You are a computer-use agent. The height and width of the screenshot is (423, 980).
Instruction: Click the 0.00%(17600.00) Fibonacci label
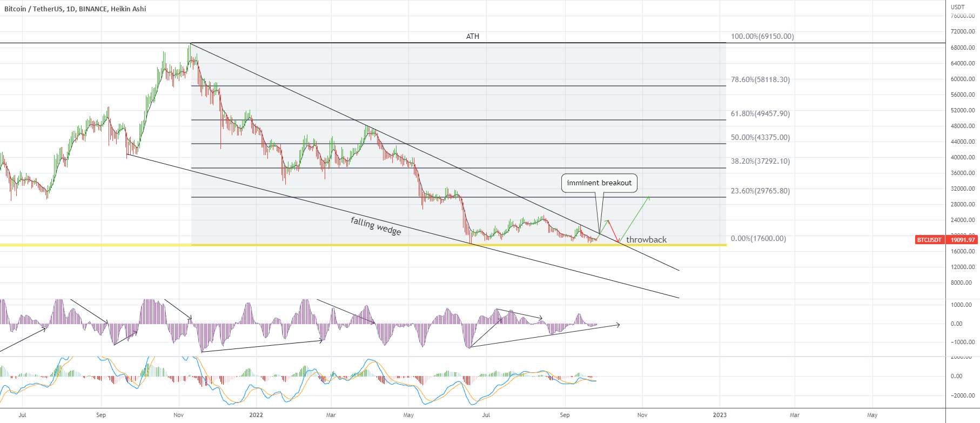point(758,238)
